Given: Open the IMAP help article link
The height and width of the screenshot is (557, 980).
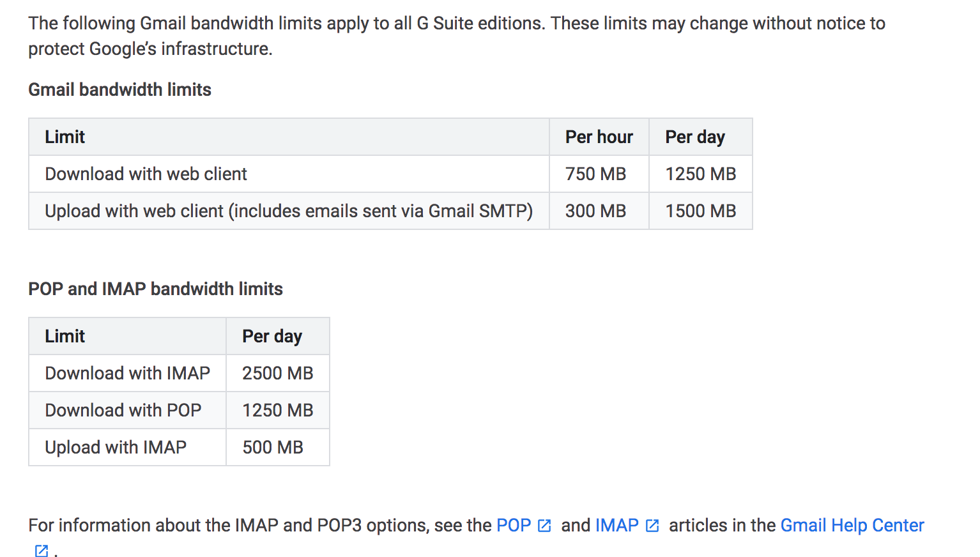Looking at the screenshot, I should [x=617, y=525].
